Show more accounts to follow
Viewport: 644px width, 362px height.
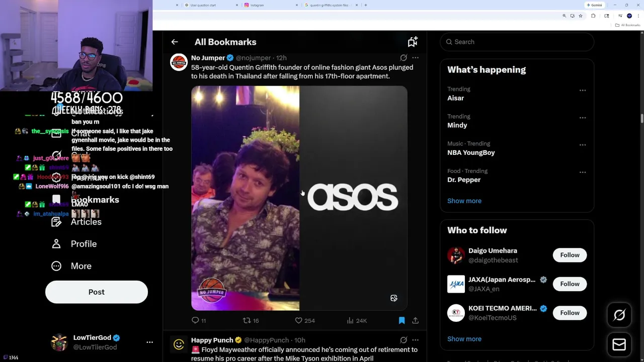tap(464, 339)
